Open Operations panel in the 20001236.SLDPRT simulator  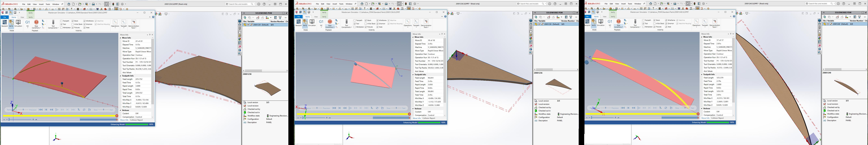[x=408, y=23]
